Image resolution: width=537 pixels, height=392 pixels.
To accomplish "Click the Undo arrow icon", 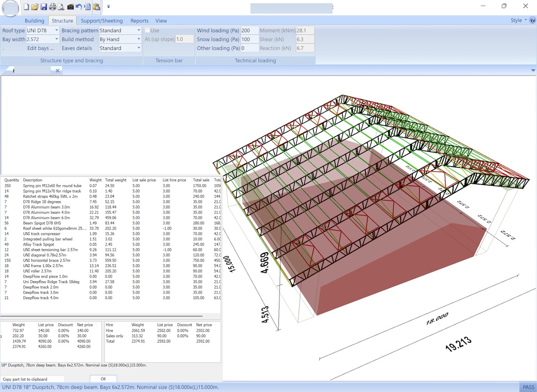I will (79, 7).
